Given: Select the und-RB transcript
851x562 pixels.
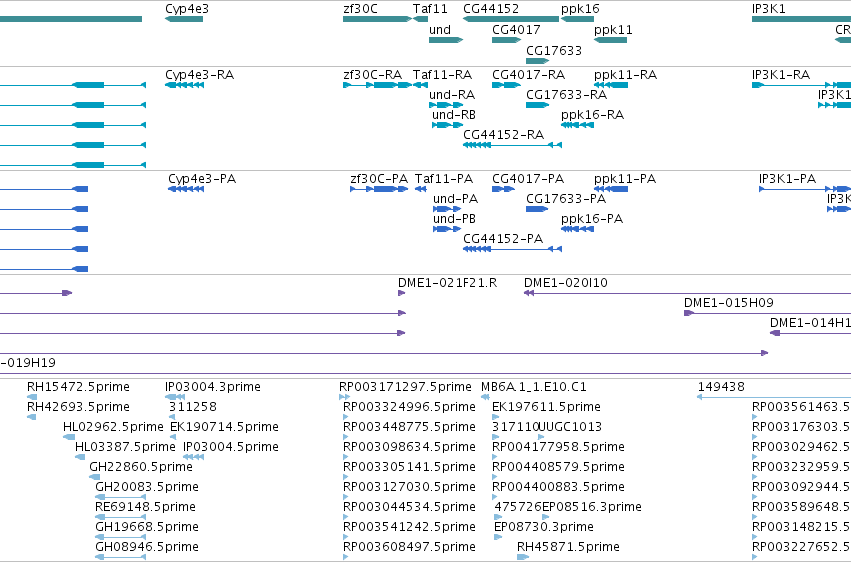Looking at the screenshot, I should [448, 125].
